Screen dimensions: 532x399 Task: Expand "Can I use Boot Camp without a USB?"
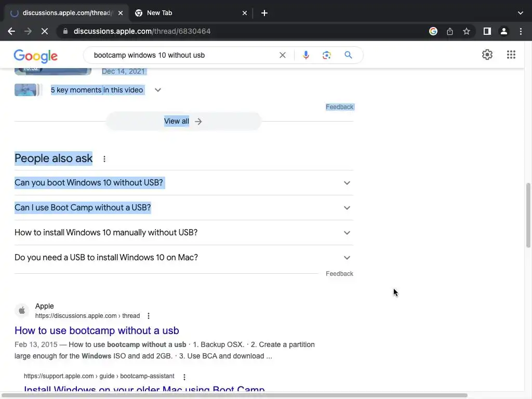coord(183,208)
